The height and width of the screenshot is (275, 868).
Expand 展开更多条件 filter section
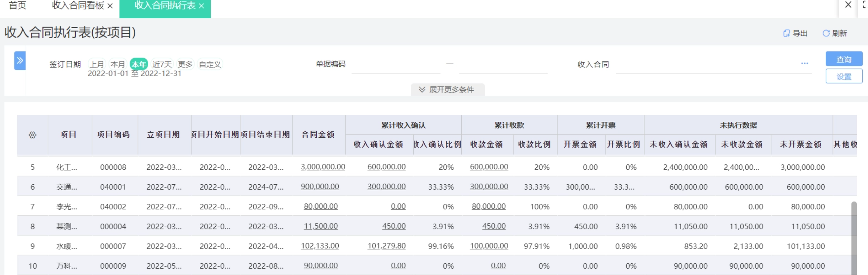click(447, 90)
